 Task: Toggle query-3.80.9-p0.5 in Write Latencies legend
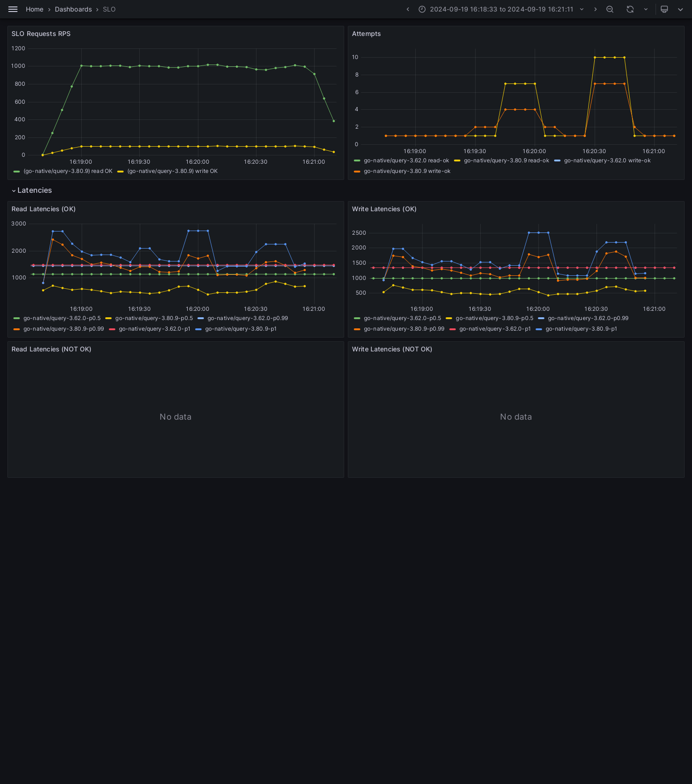[x=495, y=318]
